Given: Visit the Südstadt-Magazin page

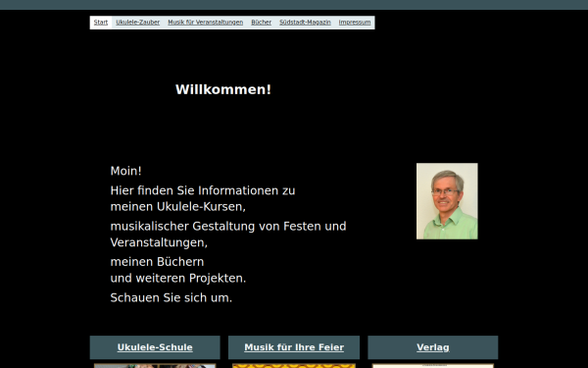Looking at the screenshot, I should tap(305, 23).
